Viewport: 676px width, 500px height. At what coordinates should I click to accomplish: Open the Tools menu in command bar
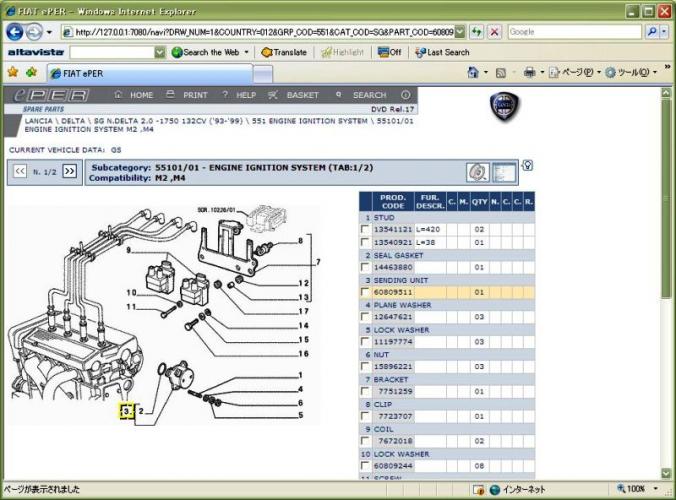(631, 72)
